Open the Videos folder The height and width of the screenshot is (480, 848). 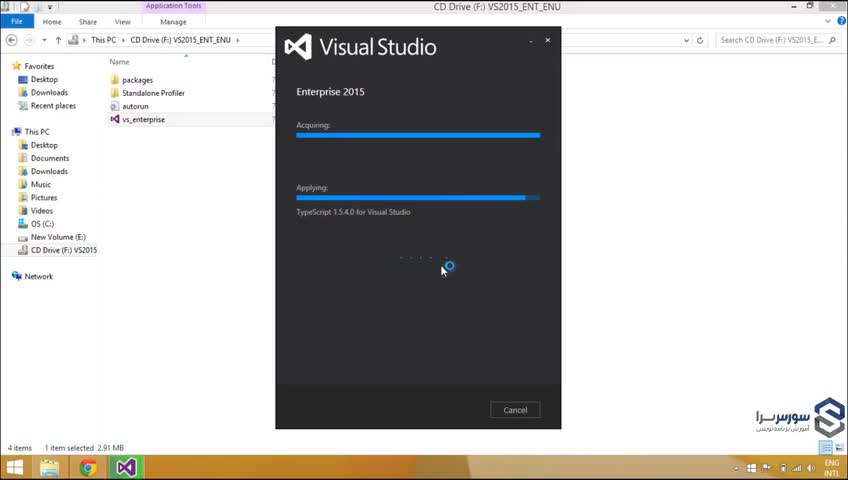(42, 211)
